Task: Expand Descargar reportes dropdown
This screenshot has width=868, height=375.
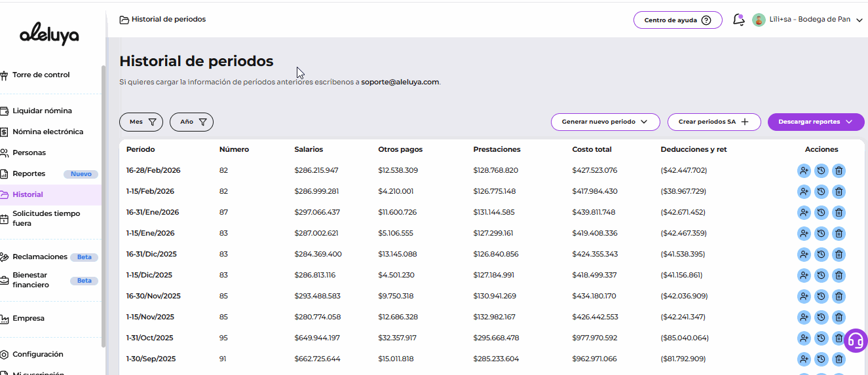Action: 816,122
